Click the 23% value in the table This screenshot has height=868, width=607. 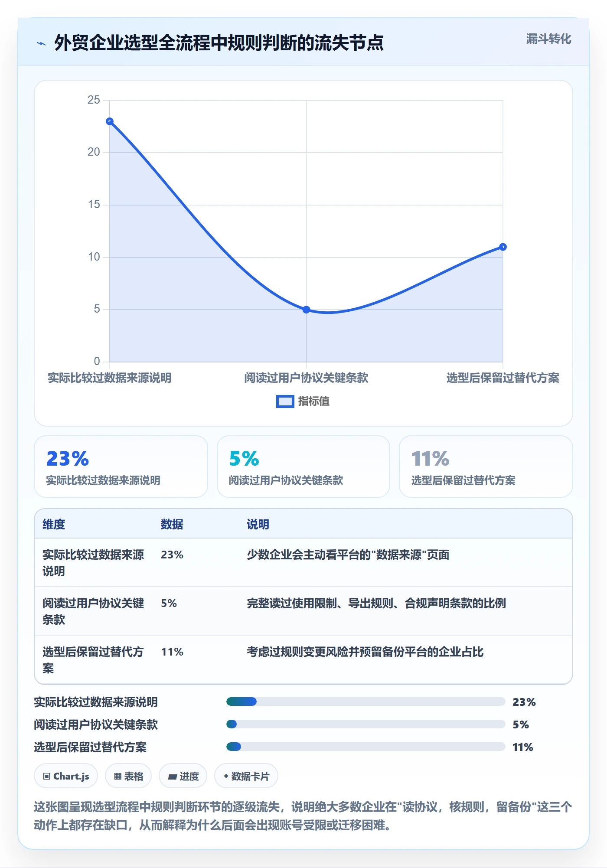[x=172, y=555]
